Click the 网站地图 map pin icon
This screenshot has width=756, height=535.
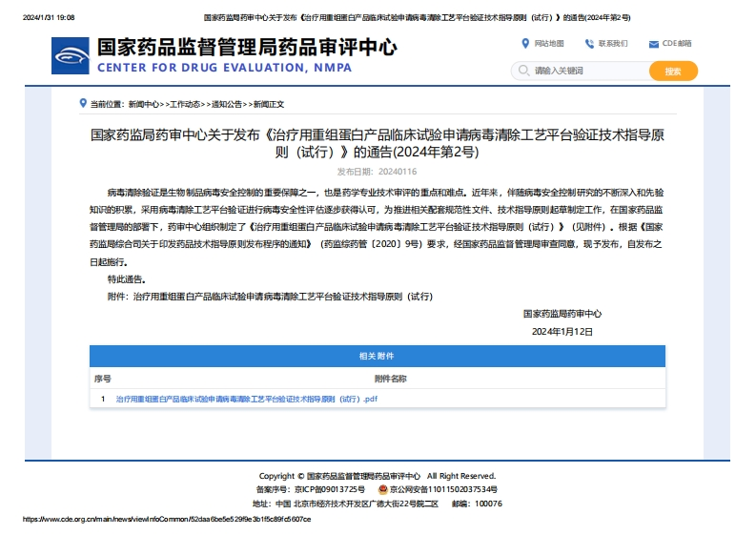click(x=525, y=44)
